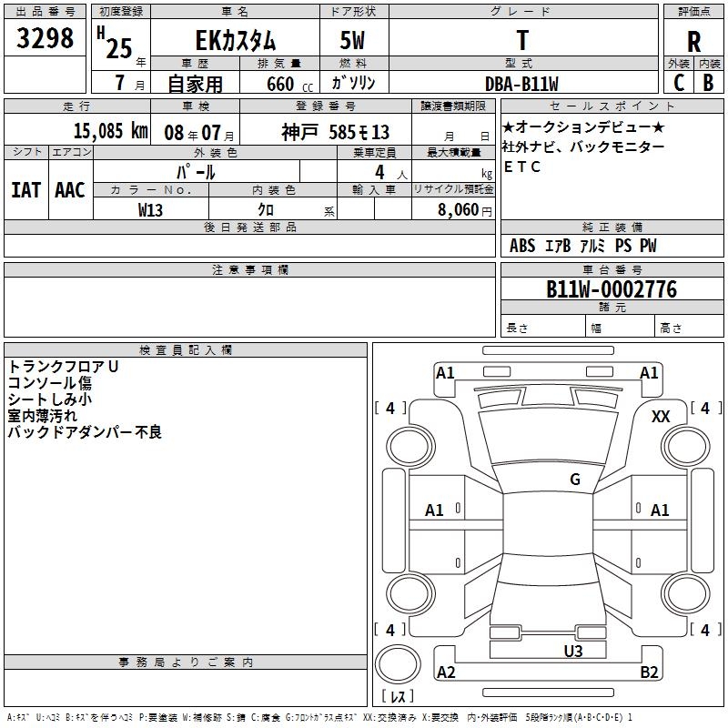Viewport: 728px width, 728px height.
Task: Click the mileage 15,085 km
Action: coord(110,131)
